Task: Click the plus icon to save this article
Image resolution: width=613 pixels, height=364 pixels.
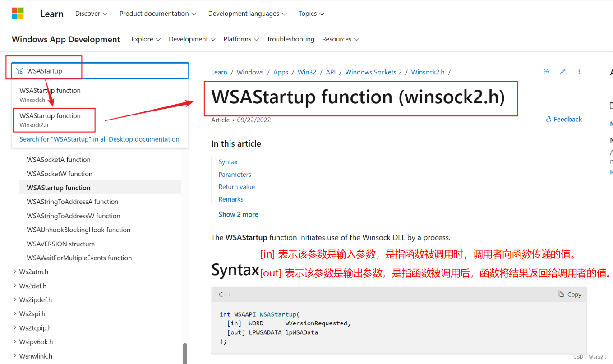Action: (x=546, y=72)
